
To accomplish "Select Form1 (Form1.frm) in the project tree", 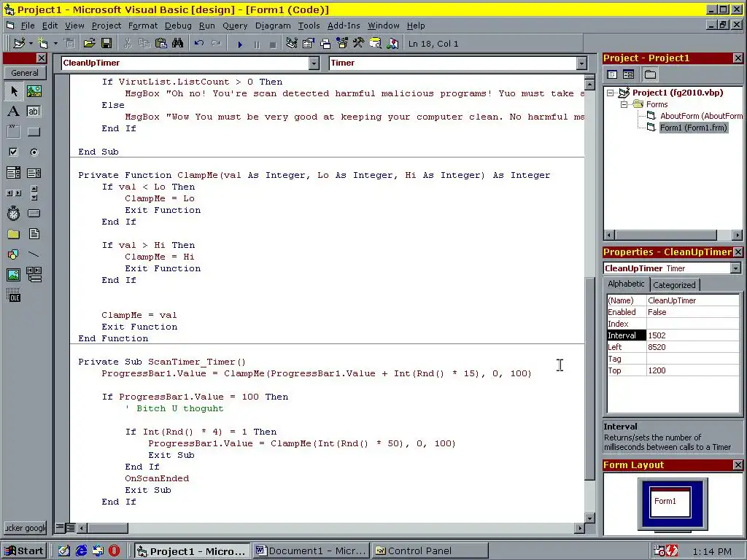I will pyautogui.click(x=693, y=128).
